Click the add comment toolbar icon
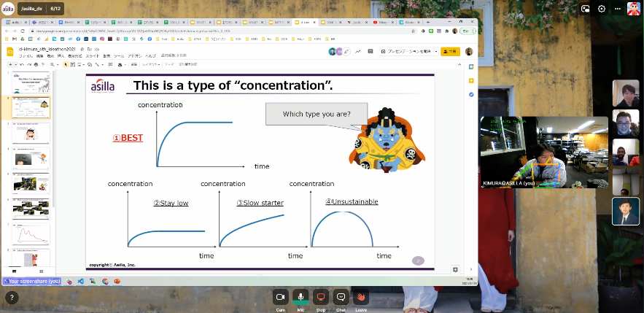Screen dimensions: 644x313 click(x=110, y=64)
